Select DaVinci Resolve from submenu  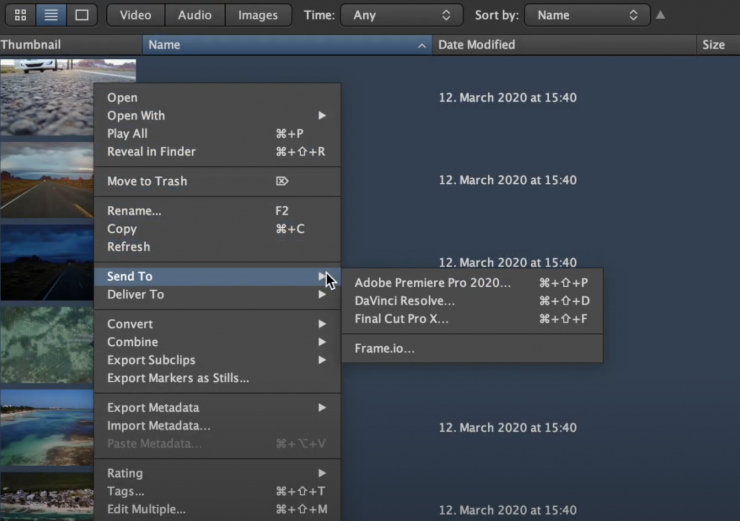[404, 301]
